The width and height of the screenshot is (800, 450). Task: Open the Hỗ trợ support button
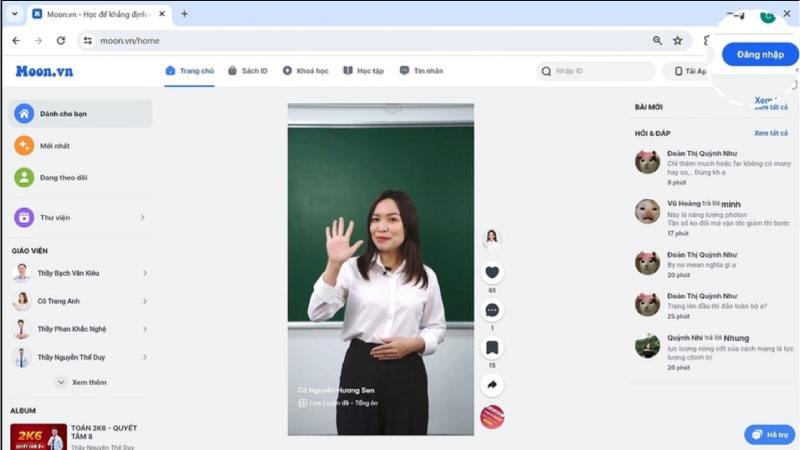[x=770, y=435]
